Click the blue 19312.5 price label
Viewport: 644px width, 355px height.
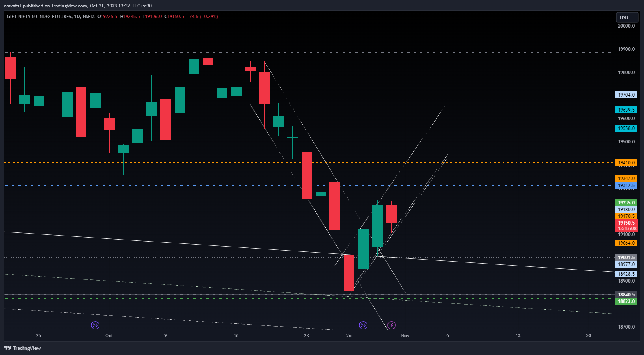tap(626, 186)
